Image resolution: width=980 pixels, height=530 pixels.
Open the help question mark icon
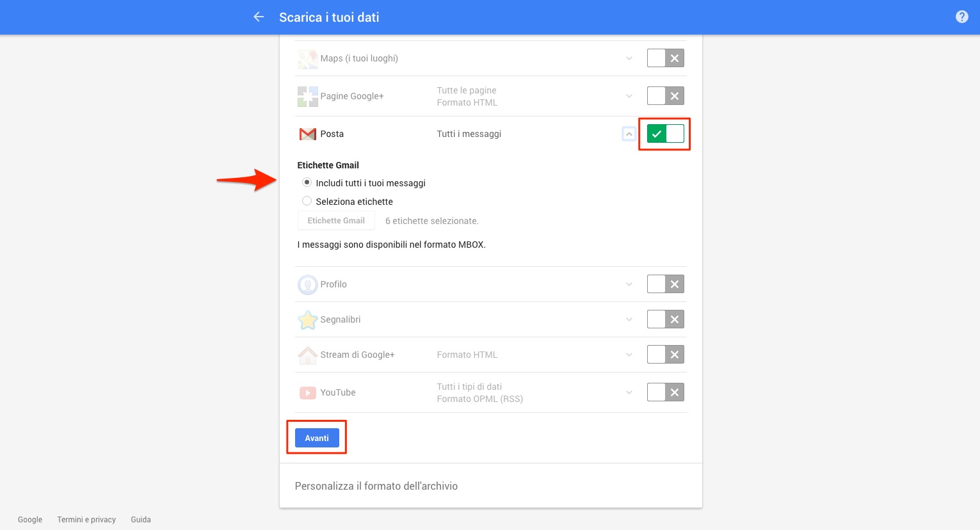[961, 17]
